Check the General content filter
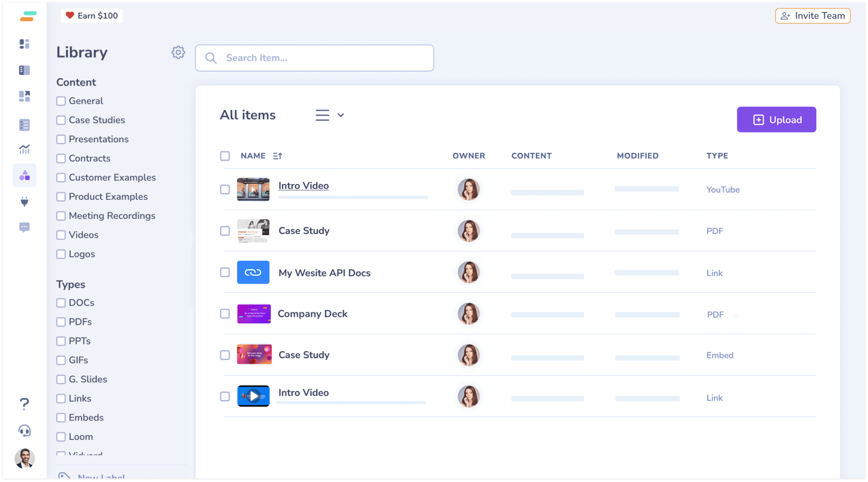This screenshot has height=482, width=868. 61,101
